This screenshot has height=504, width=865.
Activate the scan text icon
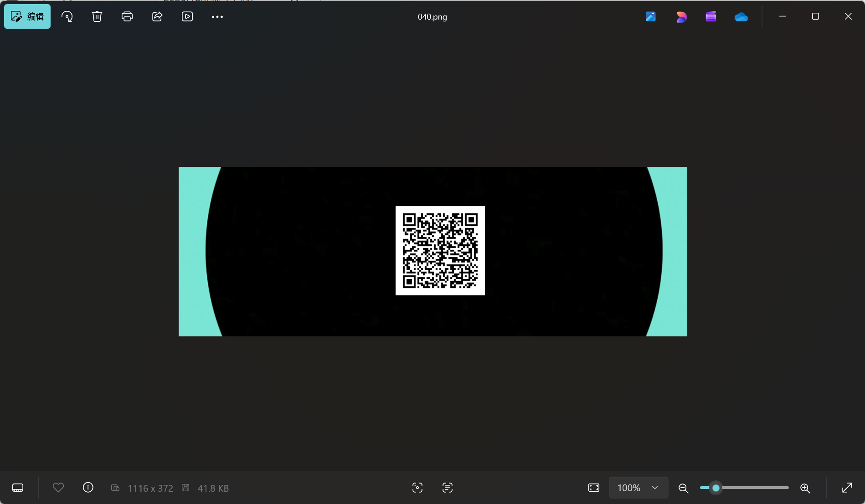click(448, 488)
